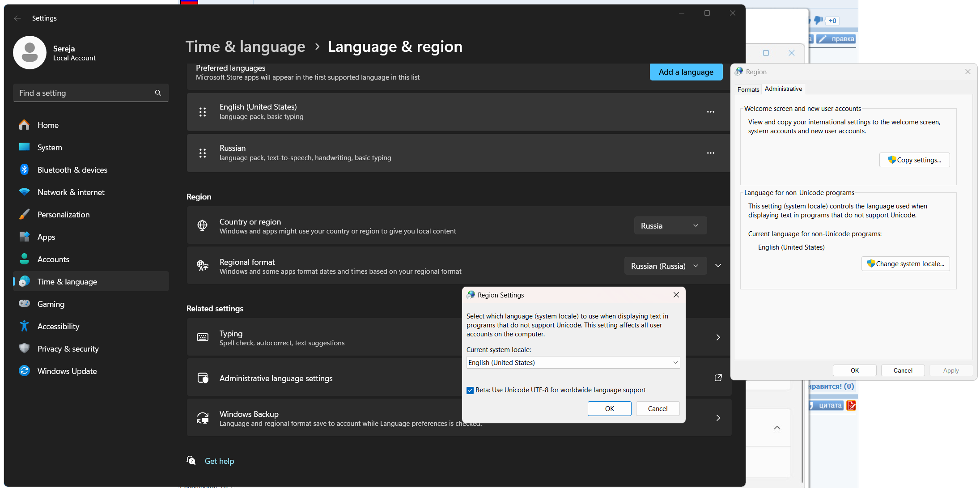The height and width of the screenshot is (488, 980).
Task: Open Bluetooth & devices settings
Action: [x=91, y=170]
